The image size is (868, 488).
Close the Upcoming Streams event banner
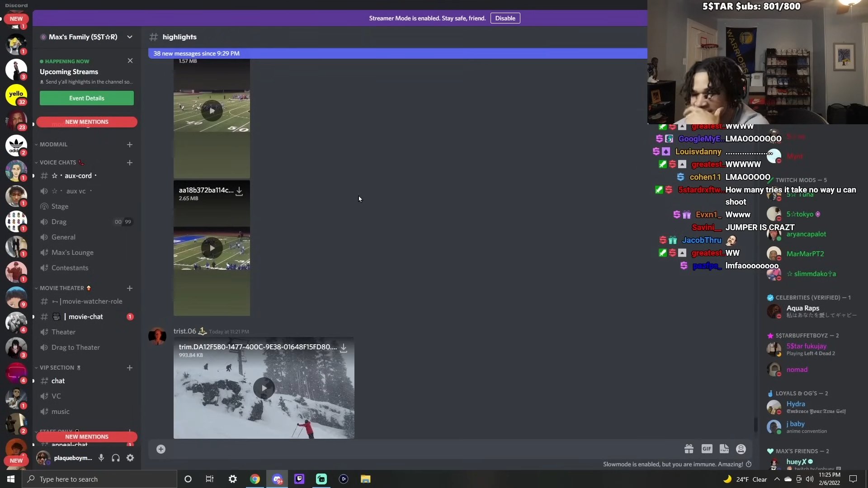point(130,61)
